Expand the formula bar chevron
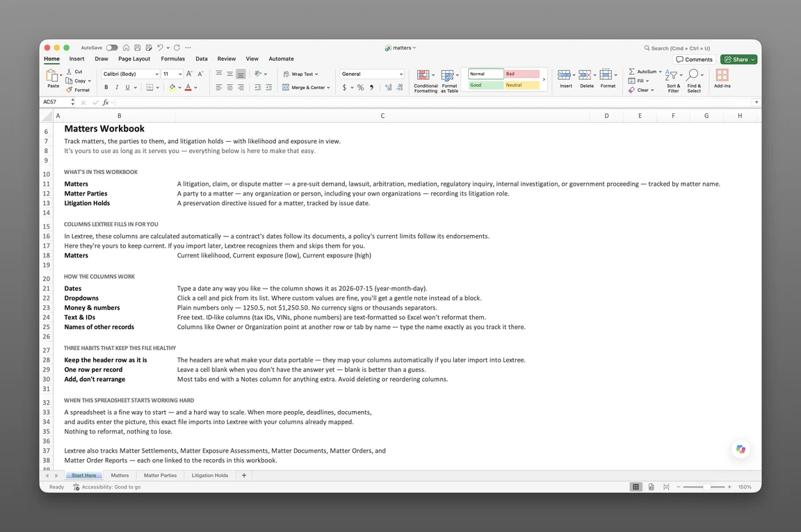This screenshot has height=532, width=801. pos(756,102)
